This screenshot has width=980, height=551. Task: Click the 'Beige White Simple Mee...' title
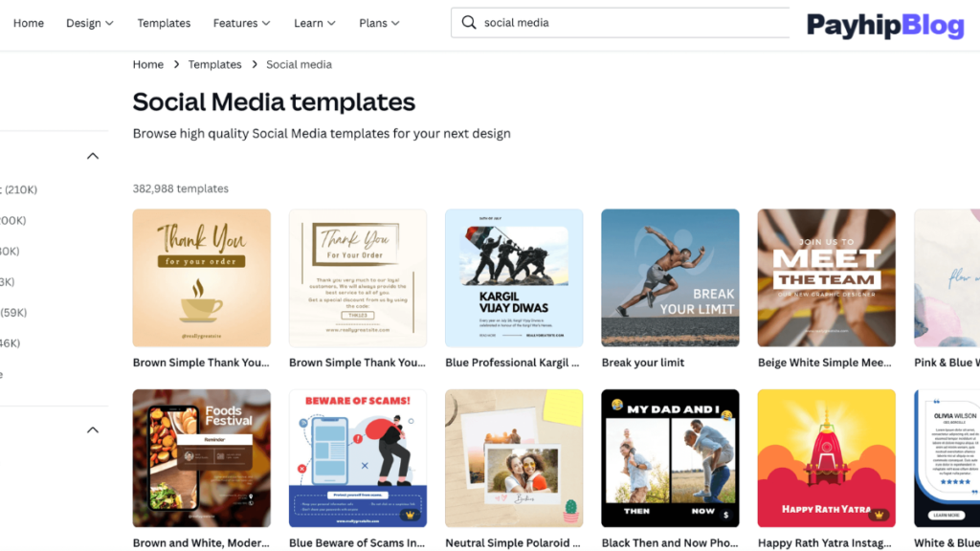tap(824, 363)
